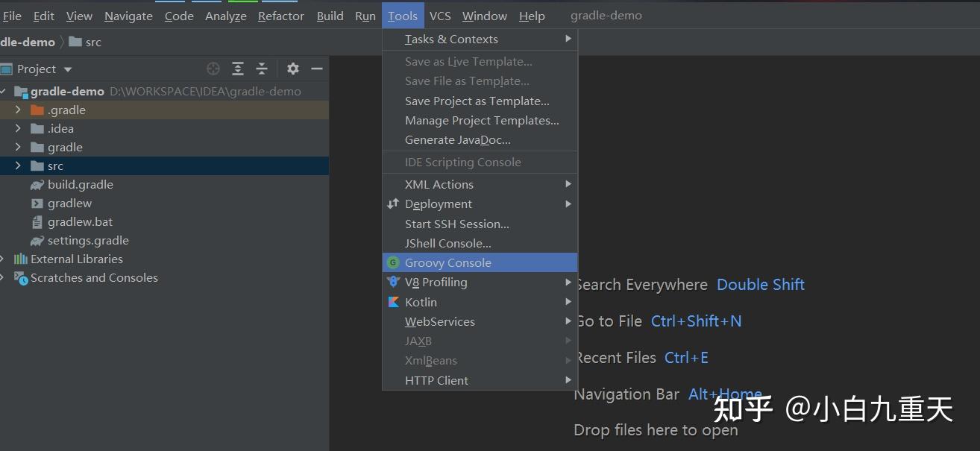Click the V8 Profiling icon
This screenshot has height=451, width=980.
393,282
